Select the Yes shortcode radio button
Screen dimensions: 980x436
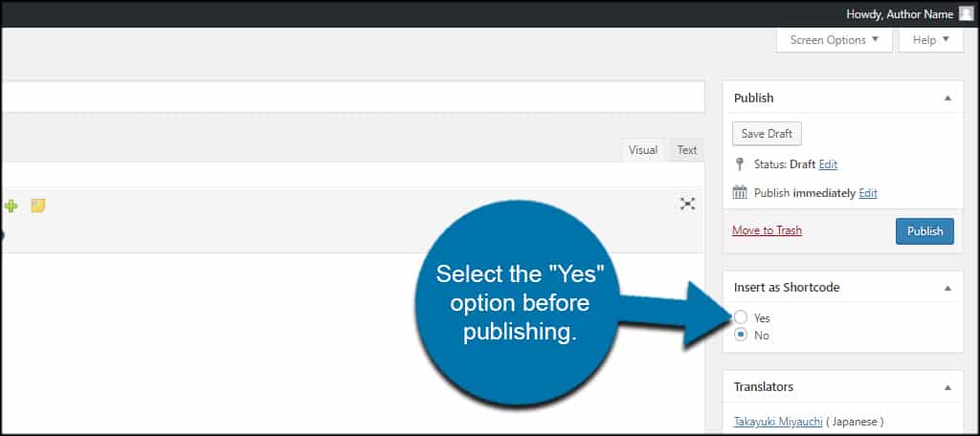point(741,317)
